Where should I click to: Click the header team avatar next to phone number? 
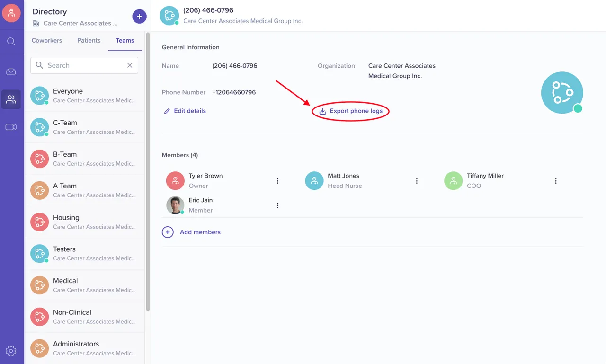169,16
